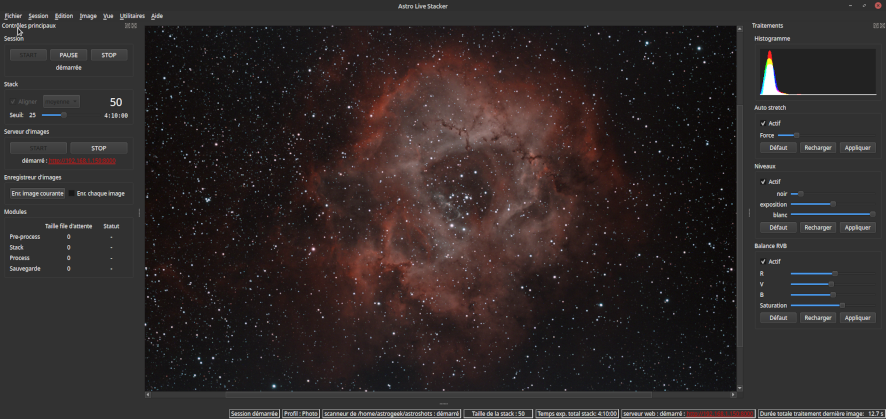The height and width of the screenshot is (419, 886).
Task: Disable the Auto stretch Actif checkbox
Action: [764, 123]
